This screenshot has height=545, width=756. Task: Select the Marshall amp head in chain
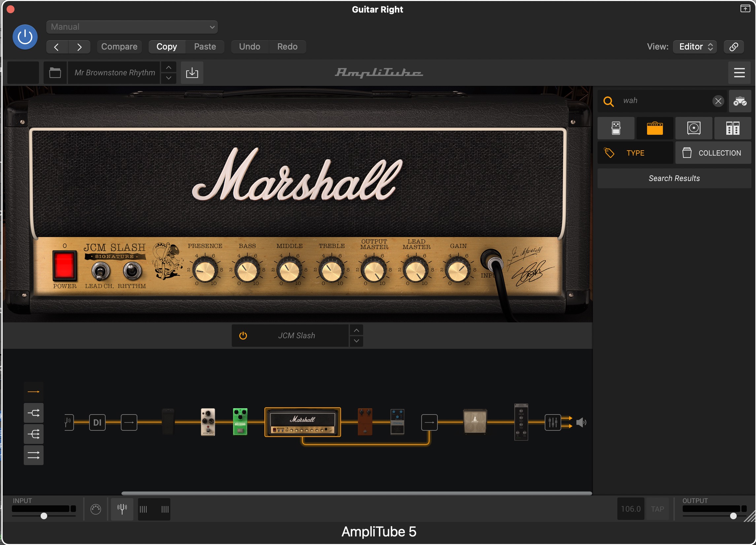303,422
